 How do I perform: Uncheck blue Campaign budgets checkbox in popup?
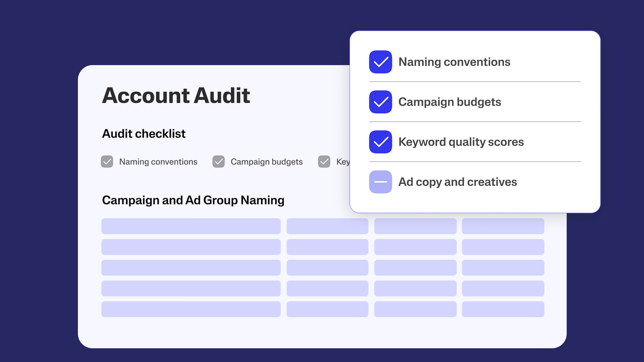(x=380, y=102)
